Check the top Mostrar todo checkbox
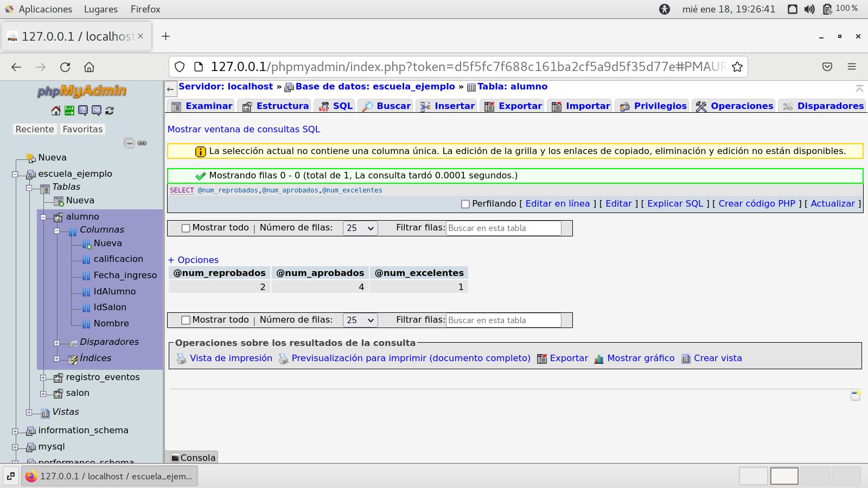Viewport: 868px width, 488px height. click(x=186, y=228)
